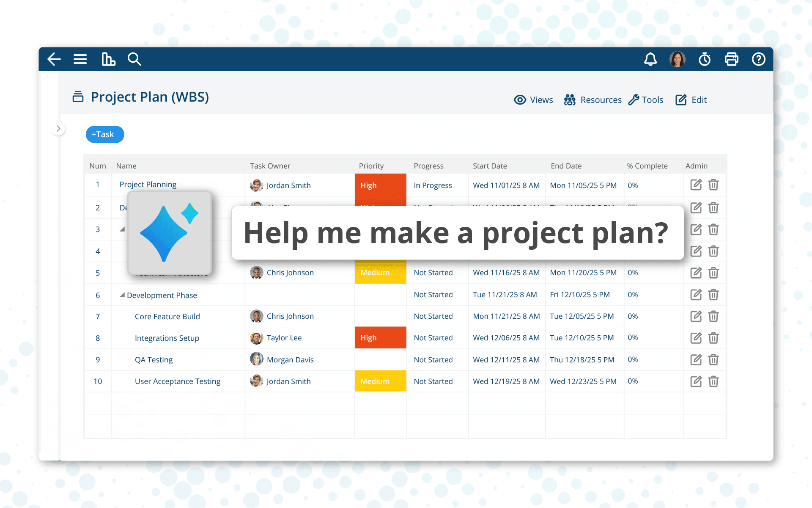Click Project Plan (WBS) title
Screen dimensions: 812x508
[150, 97]
